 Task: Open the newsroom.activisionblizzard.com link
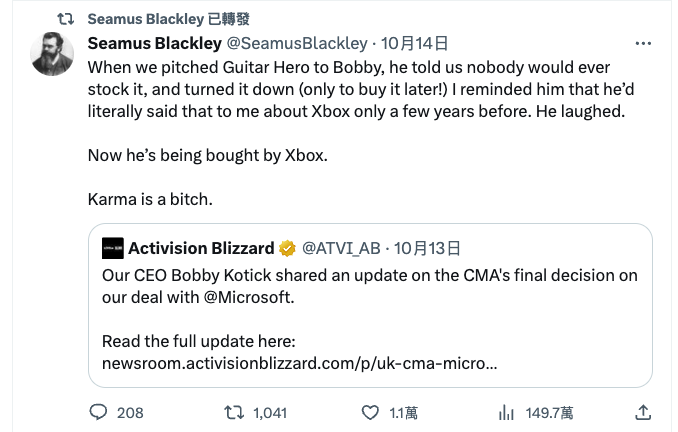[300, 361]
